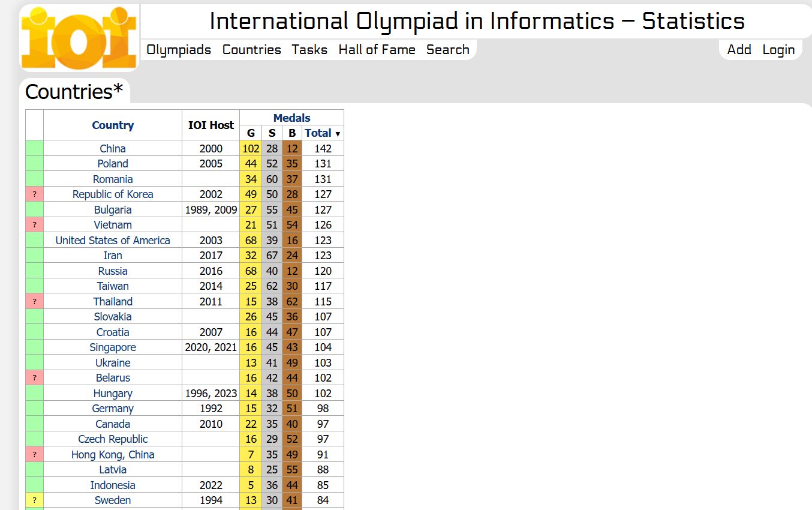
Task: Open the Bulgaria country link
Action: (x=113, y=210)
